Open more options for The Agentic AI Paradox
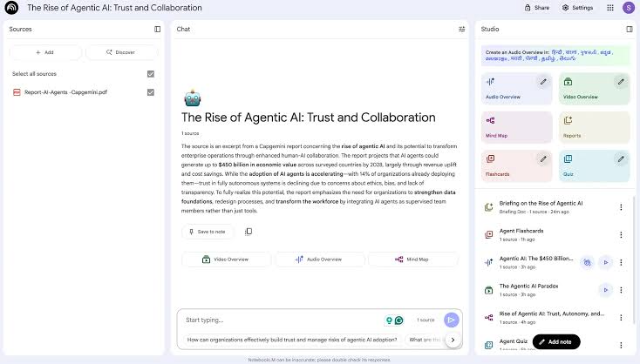This screenshot has height=364, width=640. pos(621,290)
